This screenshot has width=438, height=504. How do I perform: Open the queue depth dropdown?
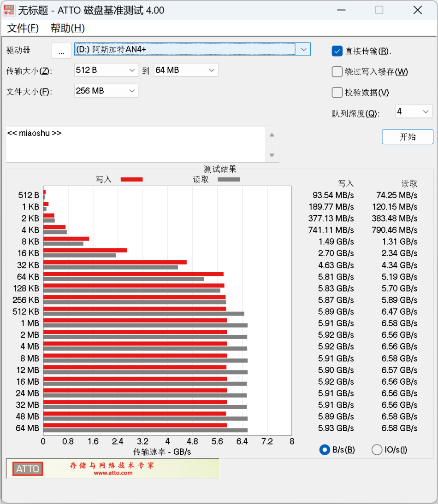coord(414,111)
